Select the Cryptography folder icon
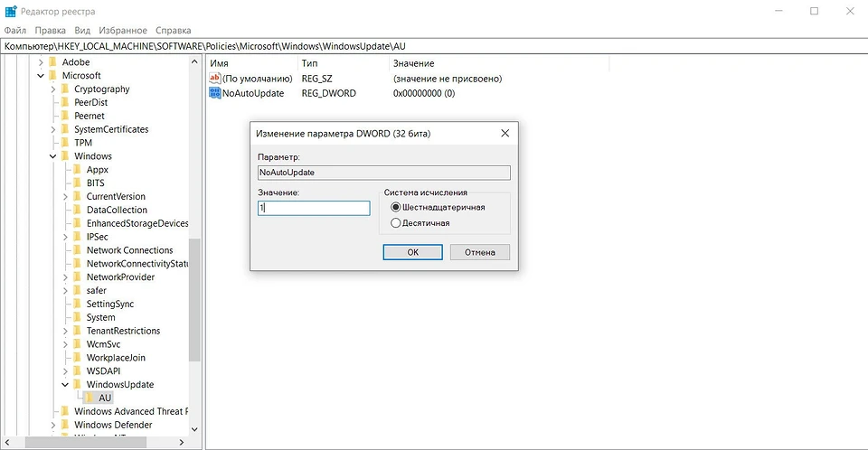868x450 pixels. point(64,89)
